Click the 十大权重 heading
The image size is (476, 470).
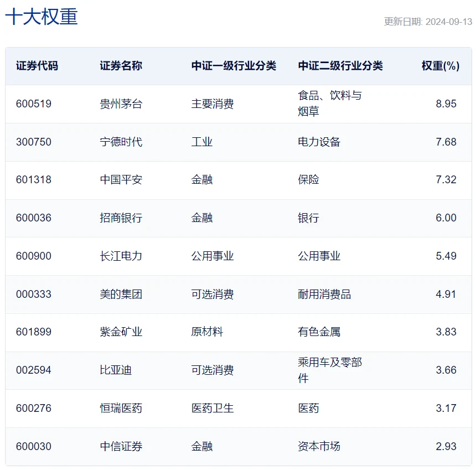click(x=42, y=17)
